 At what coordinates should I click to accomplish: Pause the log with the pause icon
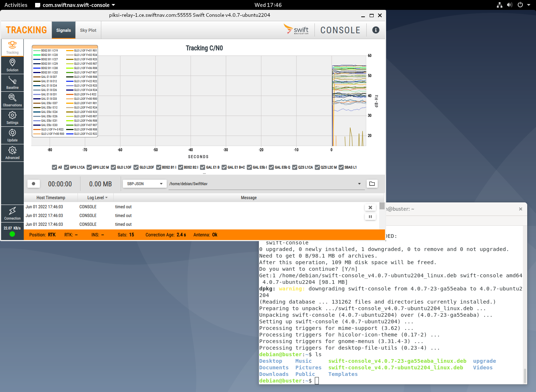tap(370, 217)
